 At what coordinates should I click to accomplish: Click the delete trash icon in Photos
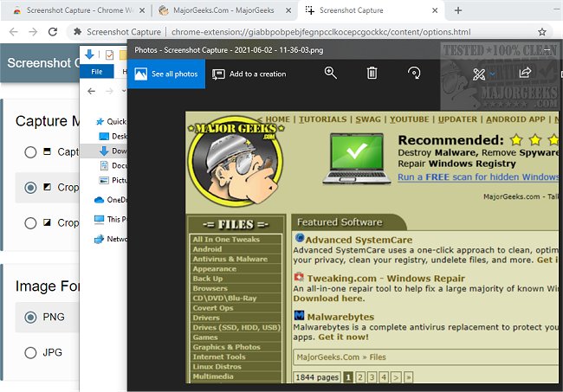pos(372,74)
